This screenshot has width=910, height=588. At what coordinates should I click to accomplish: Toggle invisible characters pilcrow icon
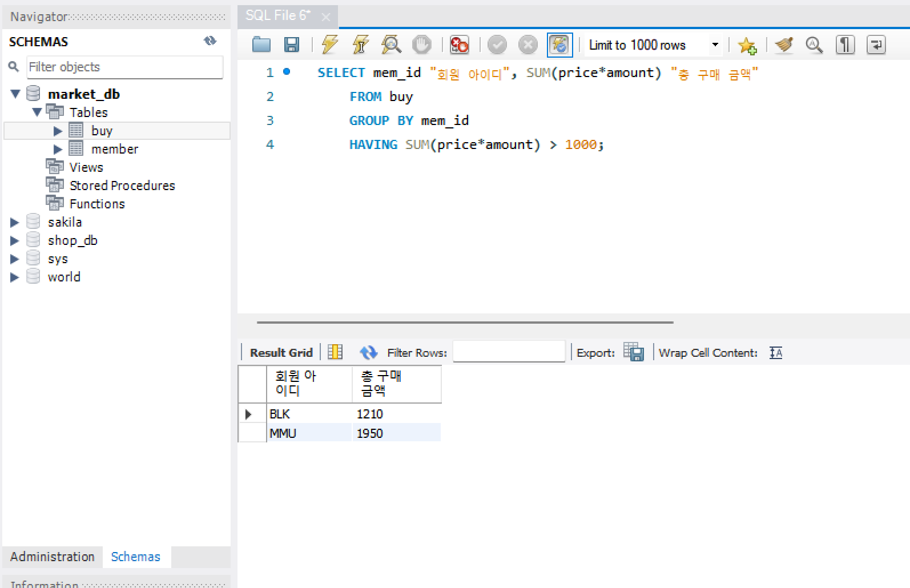click(x=845, y=45)
